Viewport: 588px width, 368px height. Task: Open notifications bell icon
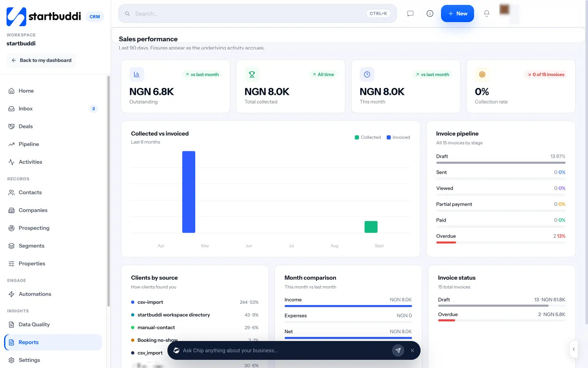[487, 13]
